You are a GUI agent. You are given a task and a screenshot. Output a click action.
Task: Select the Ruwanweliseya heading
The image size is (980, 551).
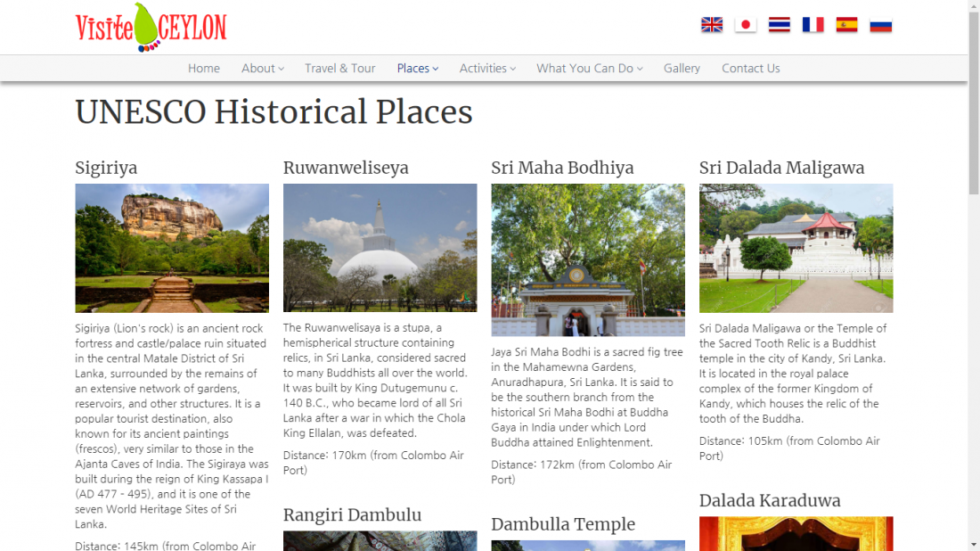pyautogui.click(x=346, y=168)
